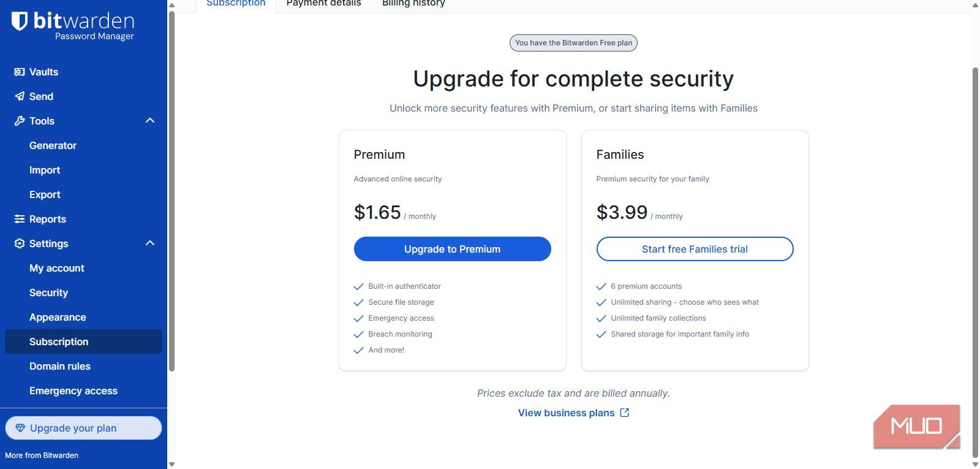
Task: Go to Emergency access settings
Action: [73, 391]
